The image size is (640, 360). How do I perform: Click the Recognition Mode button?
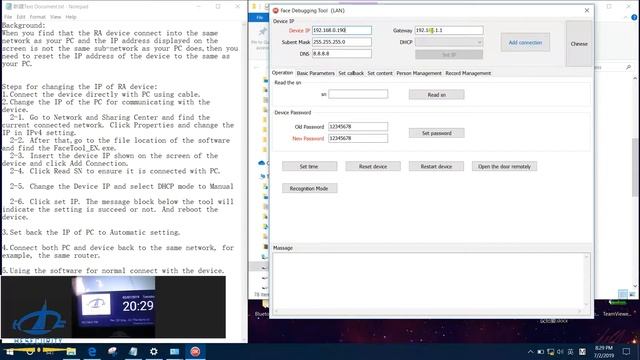pos(309,189)
